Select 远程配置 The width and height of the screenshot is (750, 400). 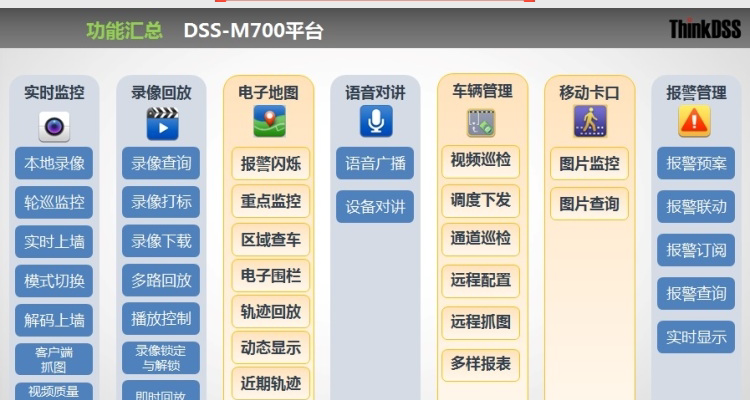click(x=480, y=281)
